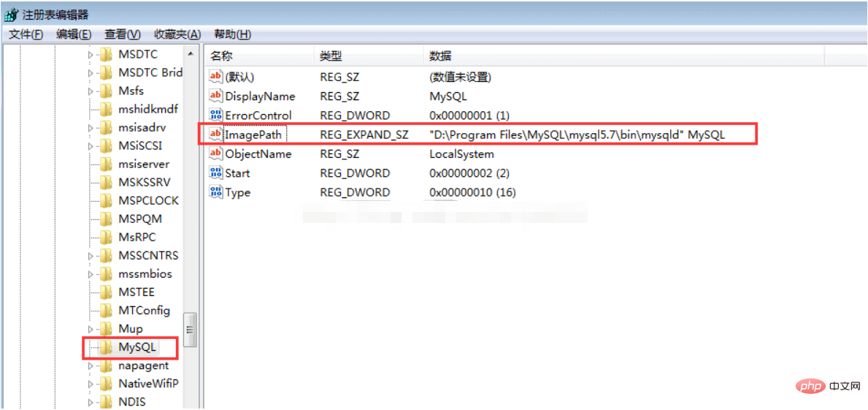868x410 pixels.
Task: Click the mssmbios folder icon
Action: coord(106,274)
